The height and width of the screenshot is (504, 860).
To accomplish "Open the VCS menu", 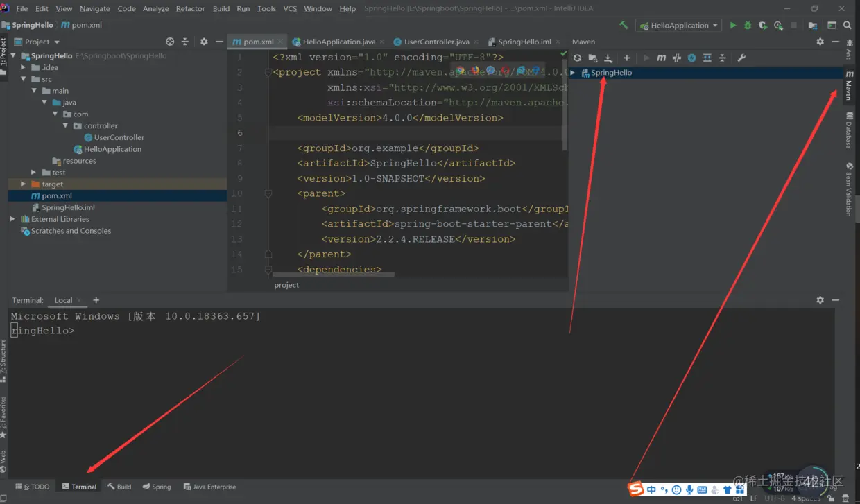I will coord(290,8).
